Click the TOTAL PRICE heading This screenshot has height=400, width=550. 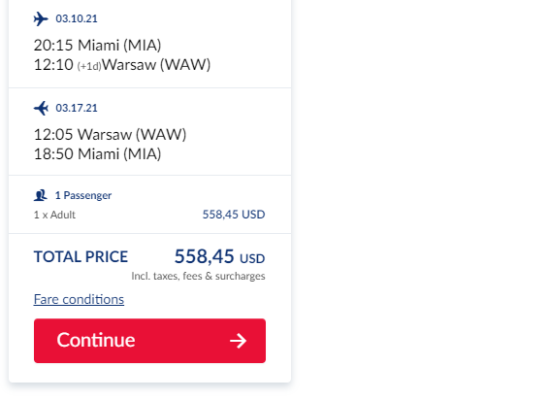pos(81,256)
